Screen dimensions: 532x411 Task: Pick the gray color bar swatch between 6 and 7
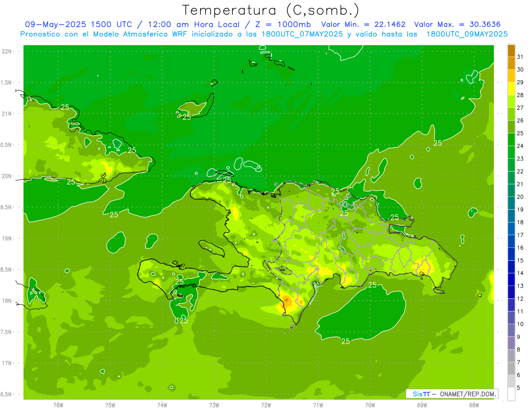pyautogui.click(x=511, y=369)
